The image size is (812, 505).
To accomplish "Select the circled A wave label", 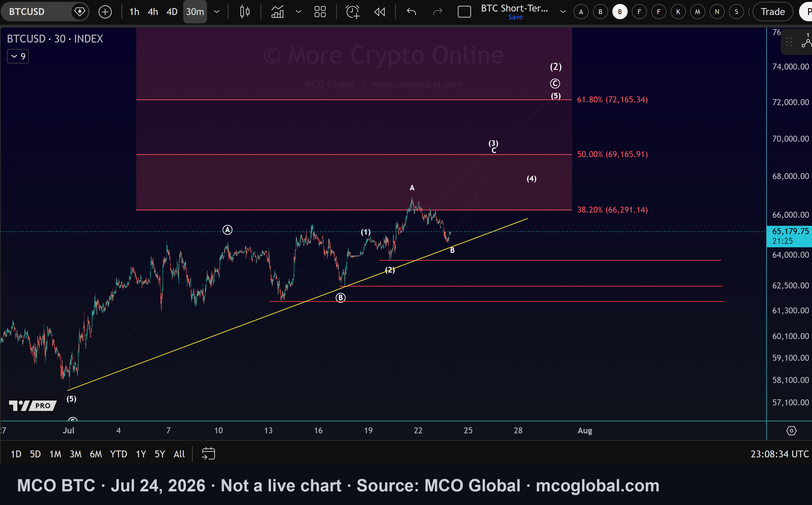I will 227,230.
